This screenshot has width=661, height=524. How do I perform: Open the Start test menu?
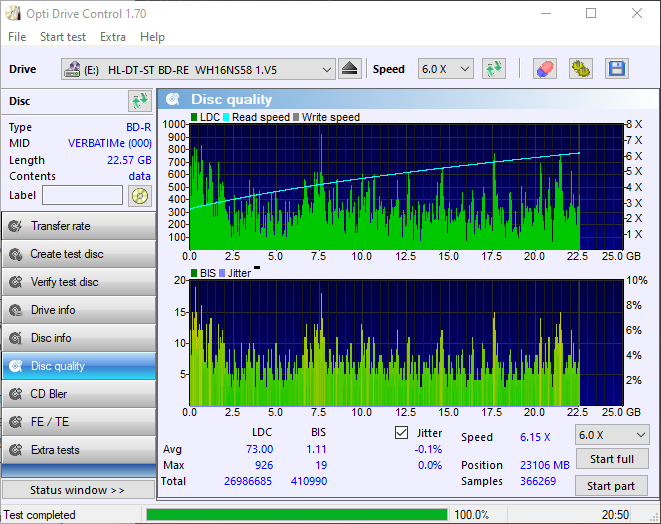click(63, 37)
